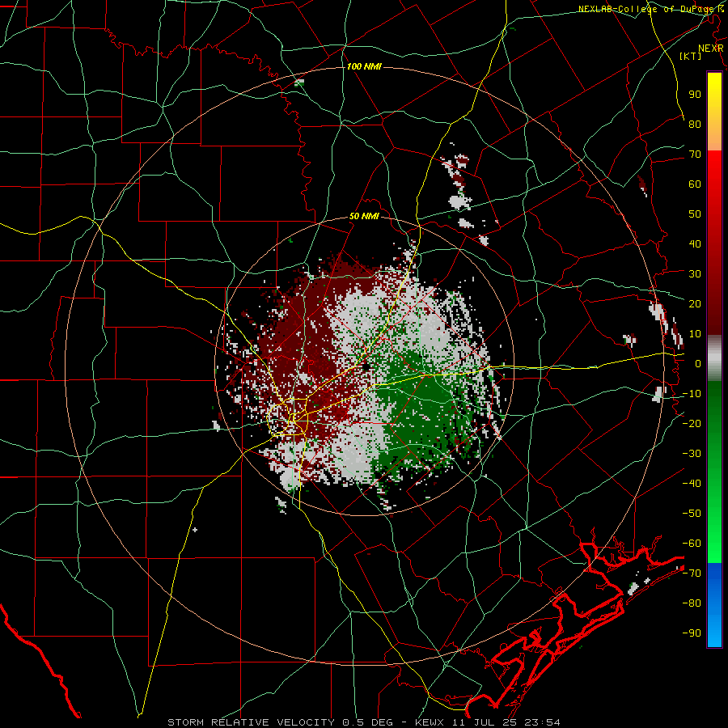Click the positive 20 value on velocity scale

click(x=695, y=303)
